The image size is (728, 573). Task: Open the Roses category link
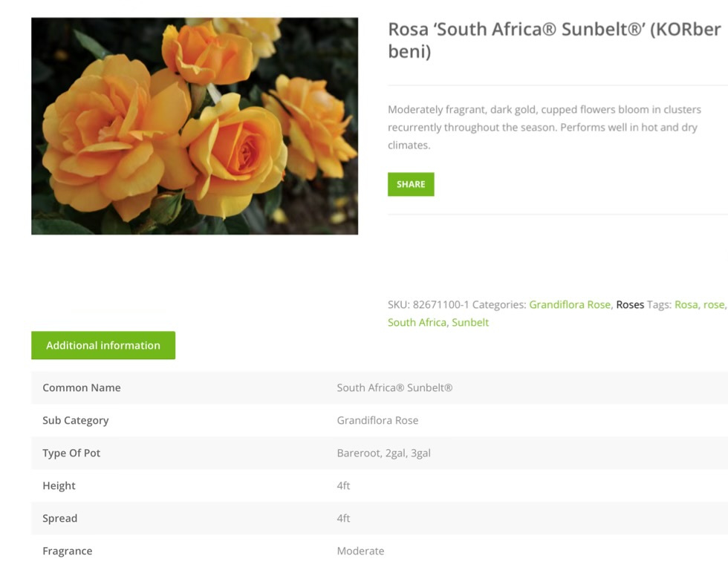(x=630, y=305)
